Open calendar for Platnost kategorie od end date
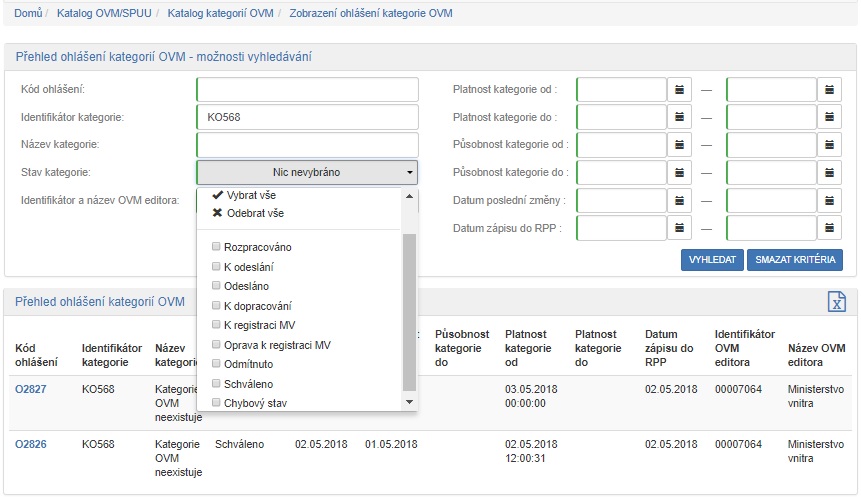This screenshot has height=497, width=861. (830, 90)
